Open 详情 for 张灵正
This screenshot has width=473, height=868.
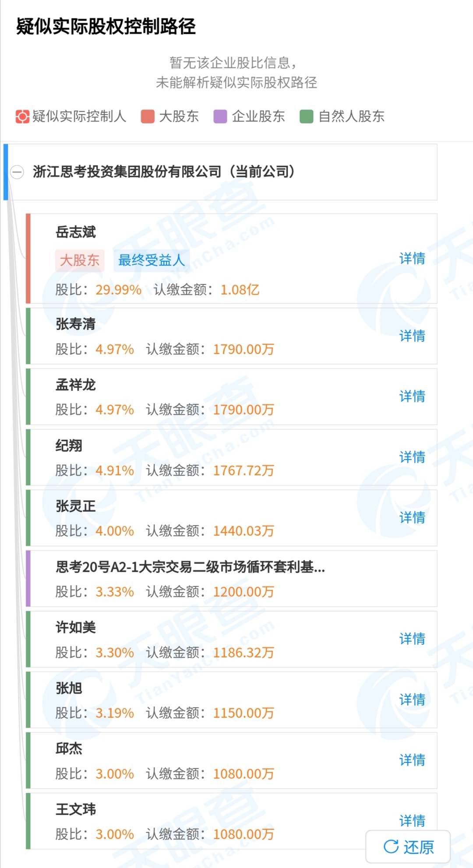pos(412,517)
